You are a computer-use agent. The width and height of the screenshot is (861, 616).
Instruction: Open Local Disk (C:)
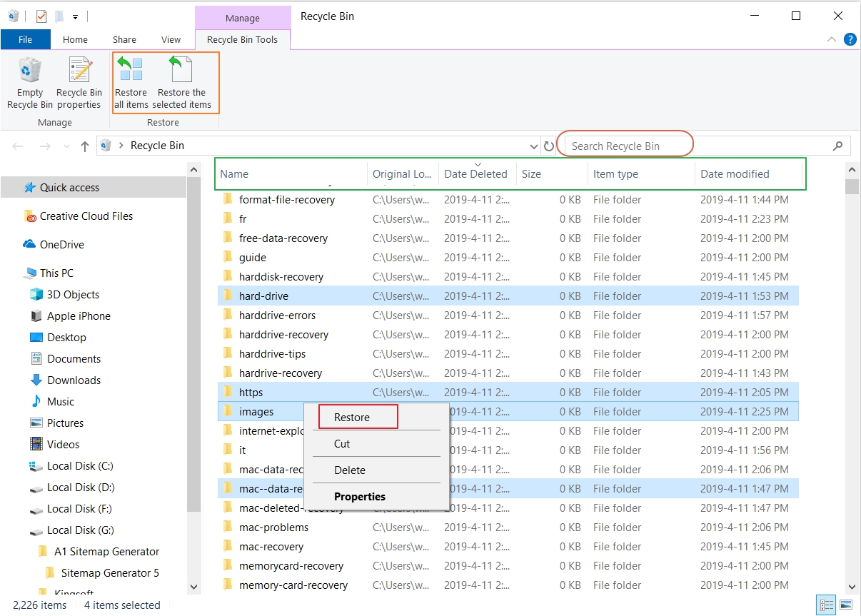(72, 466)
